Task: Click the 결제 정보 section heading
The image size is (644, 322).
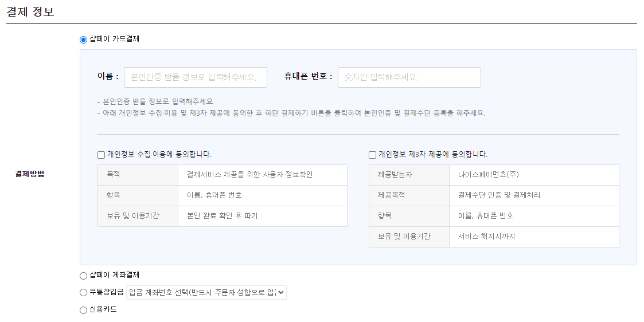Action: click(x=30, y=12)
